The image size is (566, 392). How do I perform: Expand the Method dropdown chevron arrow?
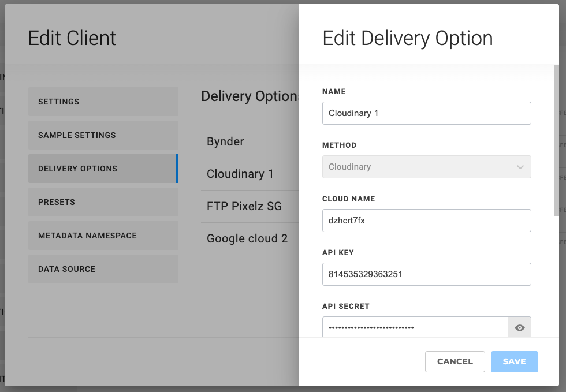[x=520, y=167]
